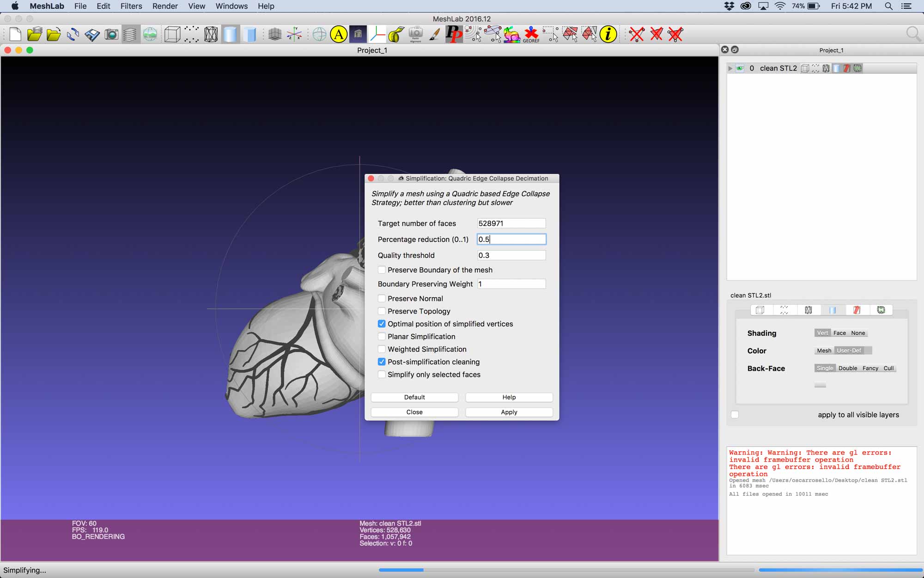Reset parameters with Default button

[x=414, y=397]
